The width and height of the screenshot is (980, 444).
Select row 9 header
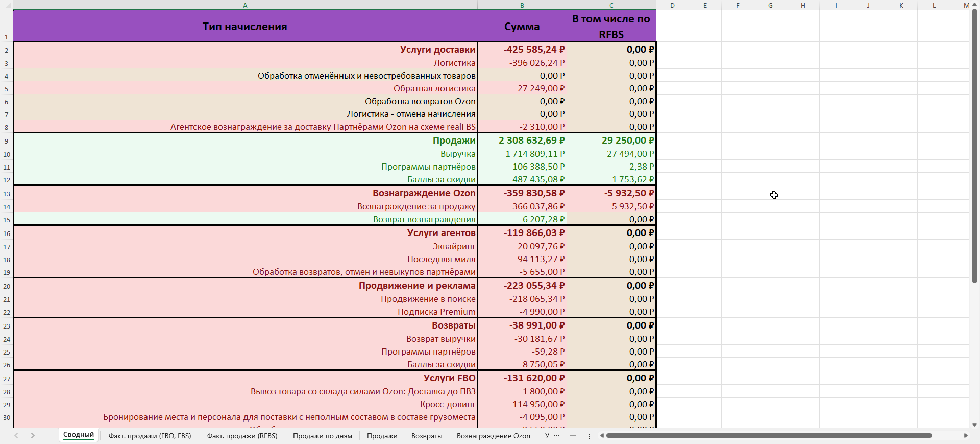pos(6,142)
